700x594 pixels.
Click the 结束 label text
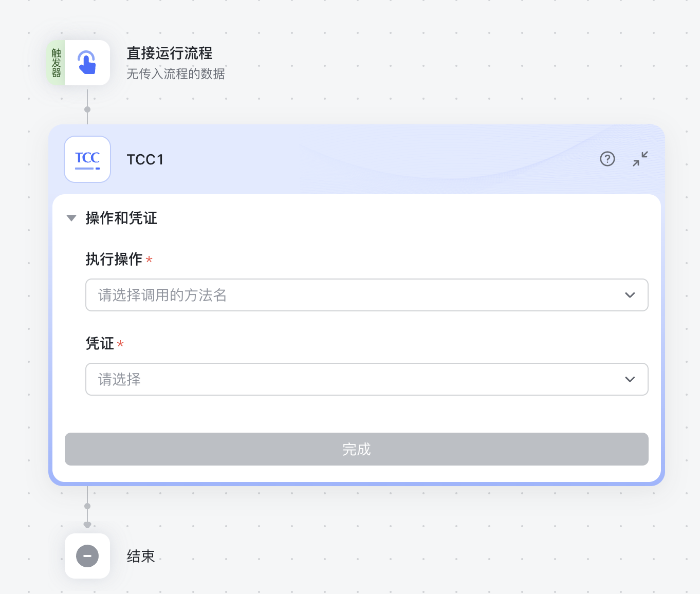140,556
